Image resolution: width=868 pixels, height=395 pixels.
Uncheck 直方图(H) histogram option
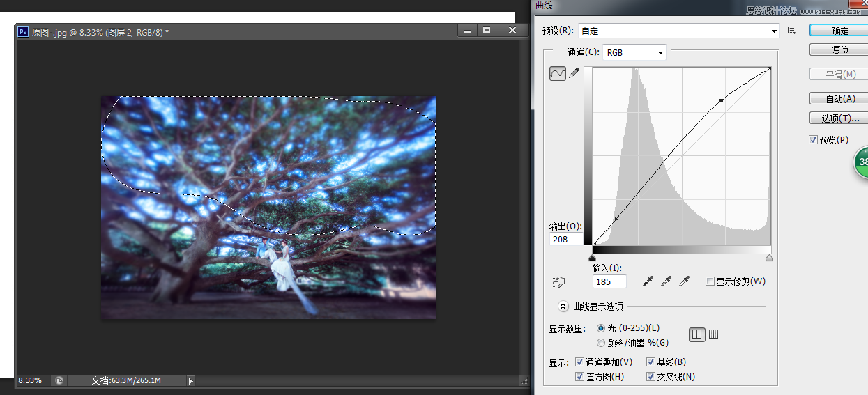point(580,377)
